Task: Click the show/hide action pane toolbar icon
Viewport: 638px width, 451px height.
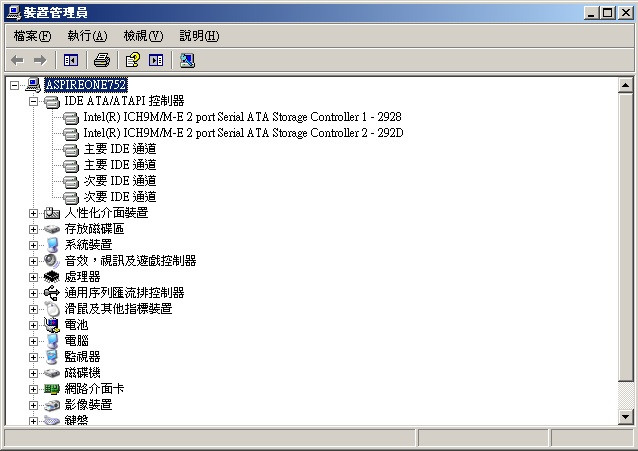Action: tap(156, 61)
